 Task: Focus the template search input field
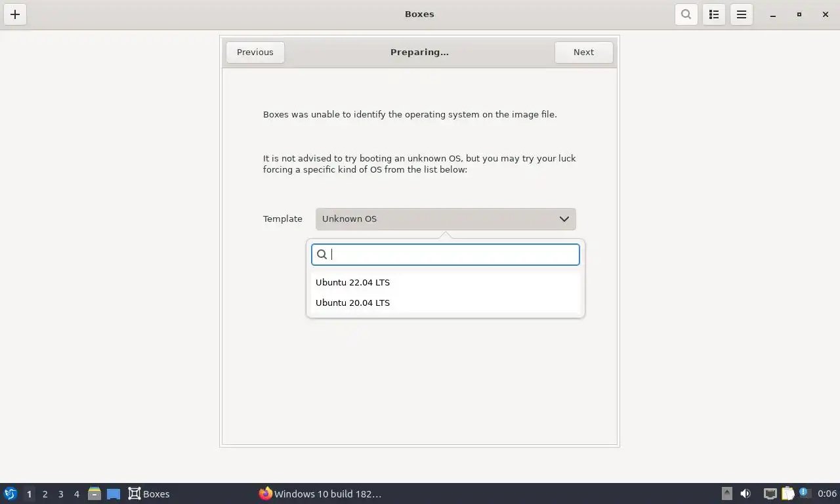[x=446, y=255]
